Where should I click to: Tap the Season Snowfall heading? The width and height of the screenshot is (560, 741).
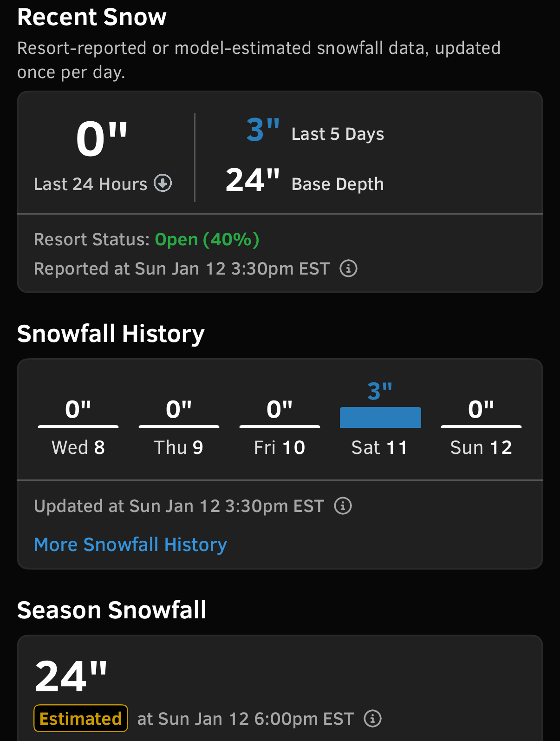pyautogui.click(x=112, y=610)
